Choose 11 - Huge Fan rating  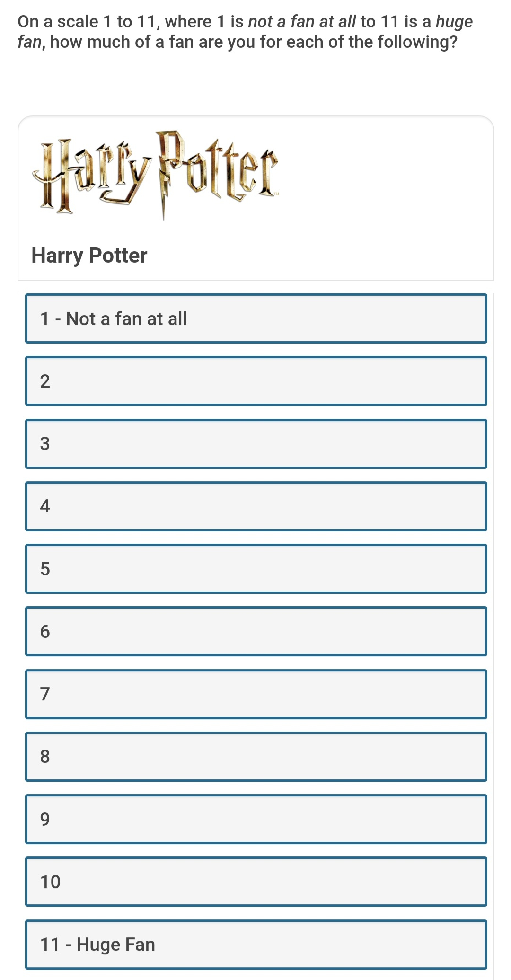coord(256,945)
